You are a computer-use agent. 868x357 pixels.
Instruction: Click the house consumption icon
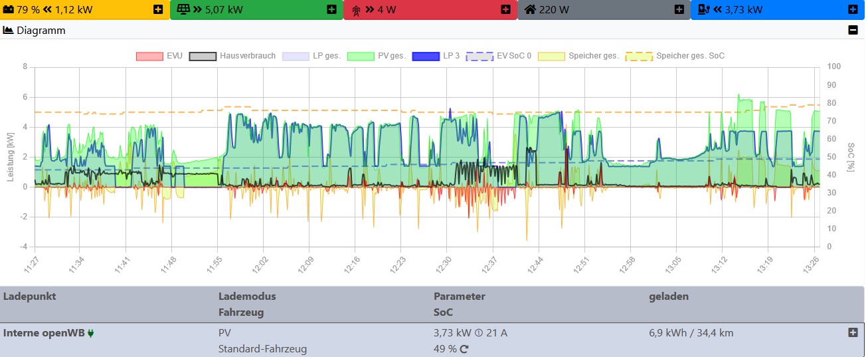click(530, 9)
